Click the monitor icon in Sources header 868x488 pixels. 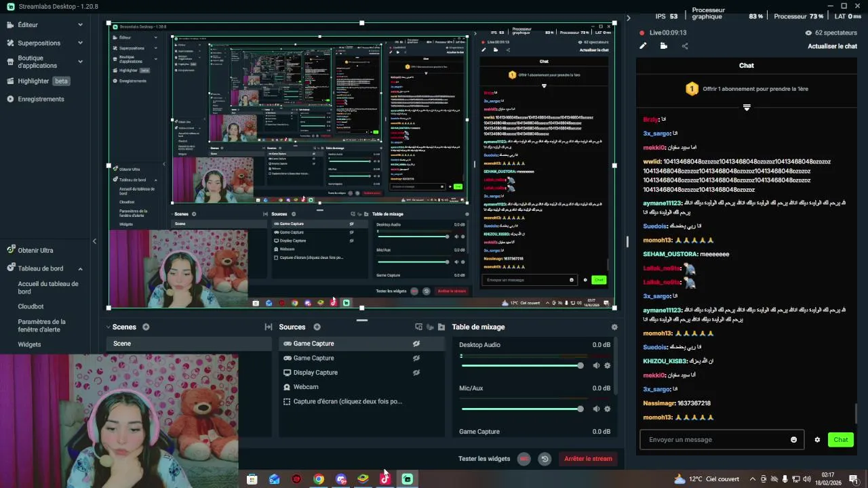point(418,327)
